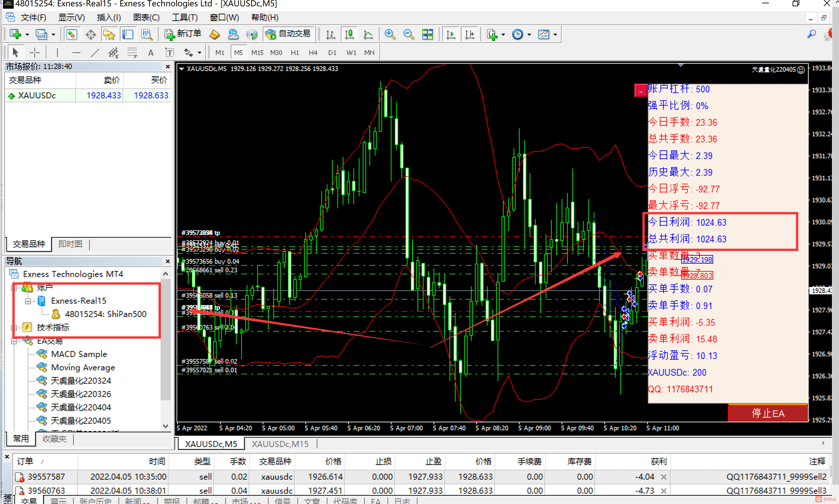839x504 pixels.
Task: Toggle the AutoTrading button
Action: click(288, 34)
